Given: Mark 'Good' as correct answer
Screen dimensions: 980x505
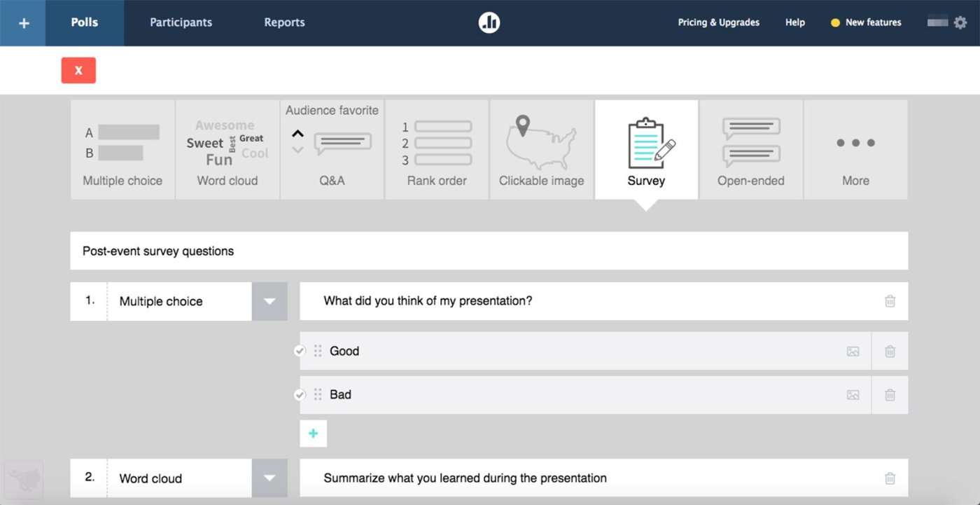Looking at the screenshot, I should pos(300,351).
